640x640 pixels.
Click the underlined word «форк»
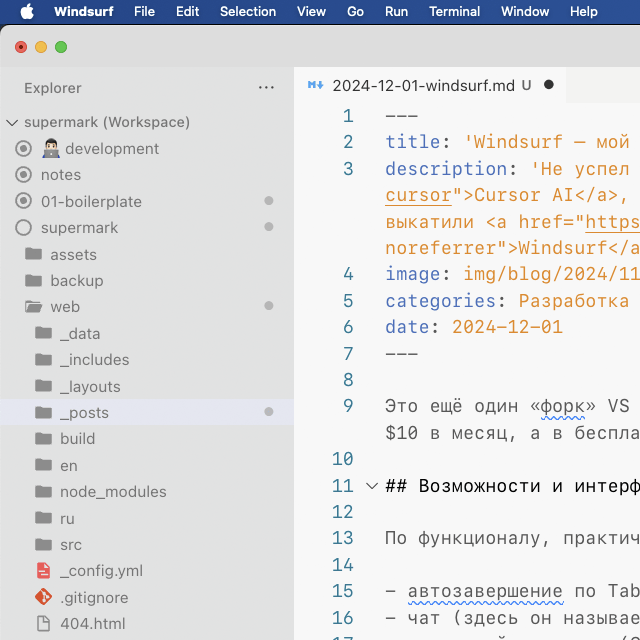point(563,407)
